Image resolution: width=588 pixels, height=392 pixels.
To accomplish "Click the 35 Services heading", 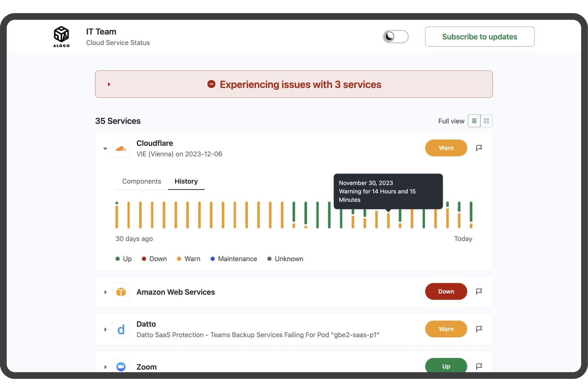I will [x=118, y=121].
